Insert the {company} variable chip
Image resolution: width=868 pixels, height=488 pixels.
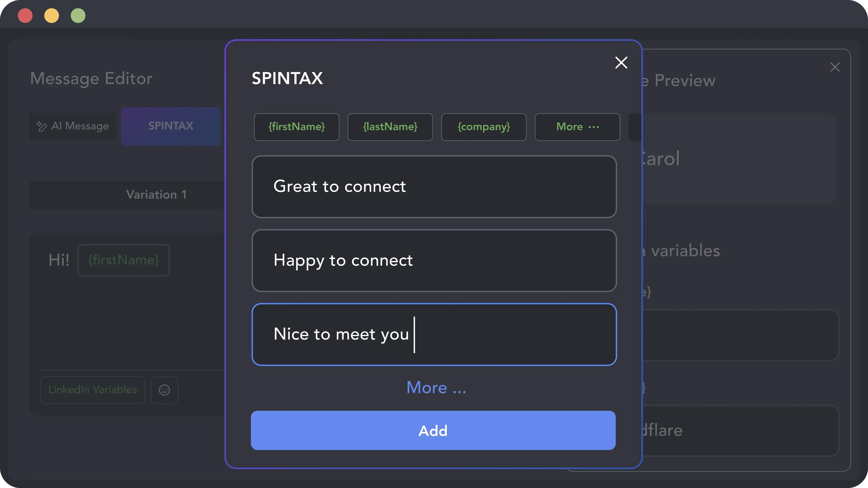tap(484, 127)
